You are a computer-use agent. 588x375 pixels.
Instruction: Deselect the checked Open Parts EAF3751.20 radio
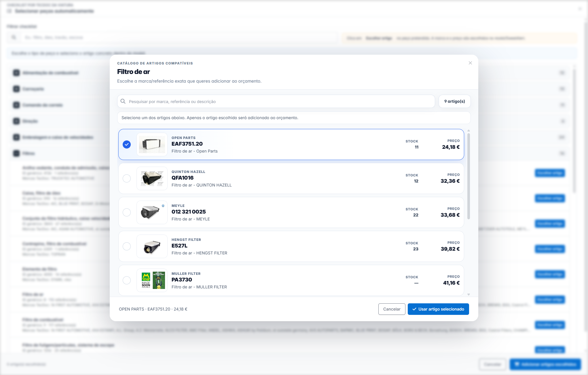127,144
